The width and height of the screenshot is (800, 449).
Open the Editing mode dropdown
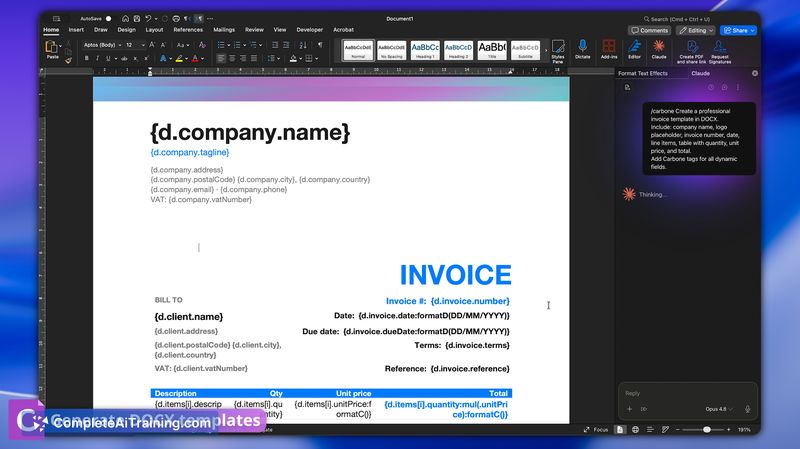[x=696, y=31]
